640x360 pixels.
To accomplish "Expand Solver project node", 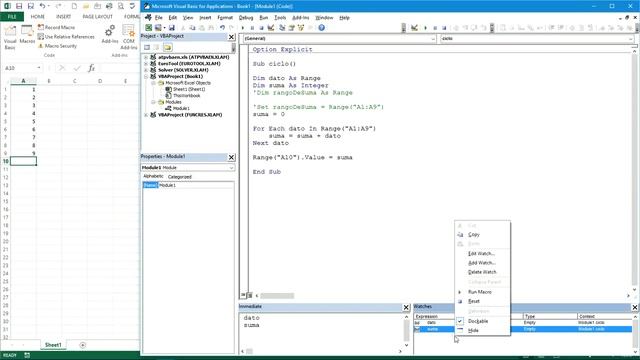I will click(x=146, y=70).
